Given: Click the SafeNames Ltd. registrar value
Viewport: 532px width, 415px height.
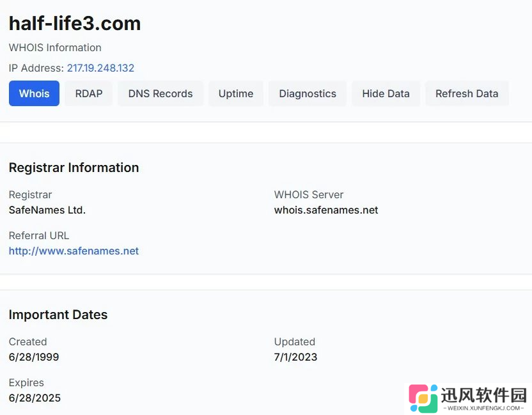Looking at the screenshot, I should (x=47, y=210).
